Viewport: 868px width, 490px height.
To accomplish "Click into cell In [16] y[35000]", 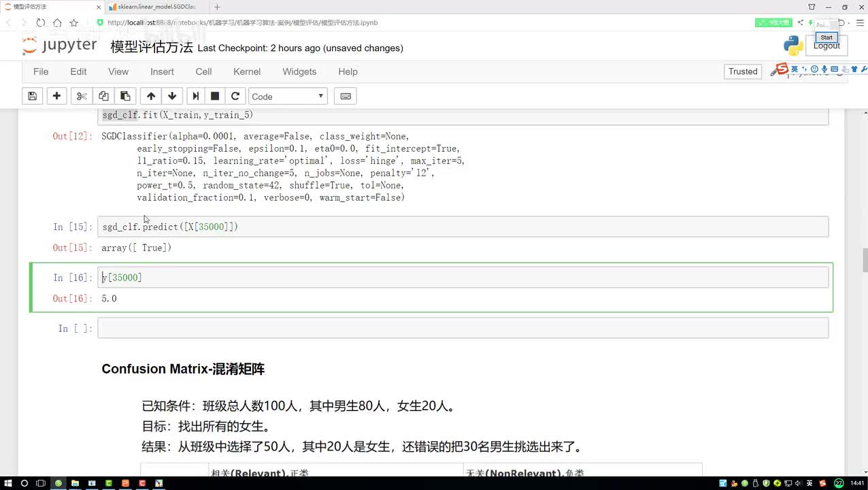I will 463,277.
